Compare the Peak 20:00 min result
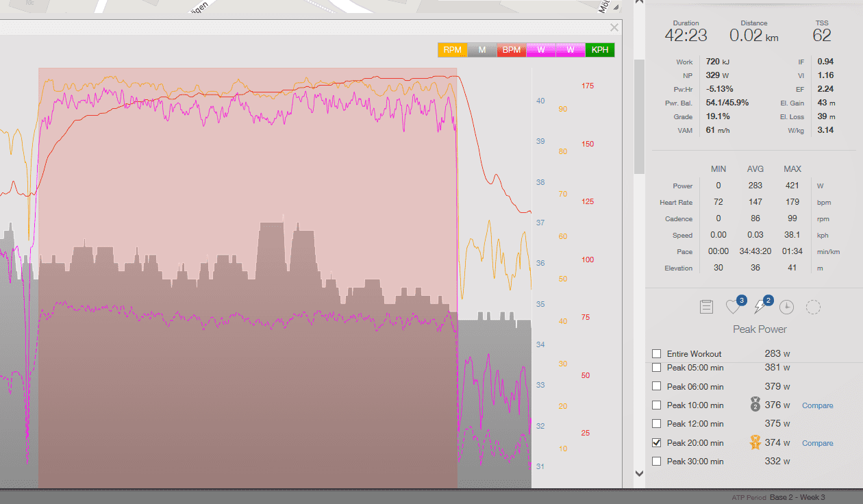The height and width of the screenshot is (504, 863). pyautogui.click(x=817, y=443)
